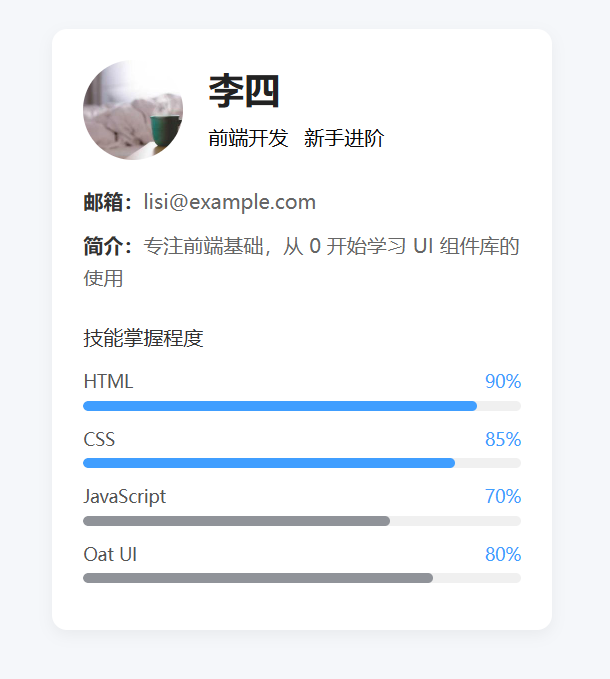
Task: Click the HTML skill label
Action: point(108,381)
